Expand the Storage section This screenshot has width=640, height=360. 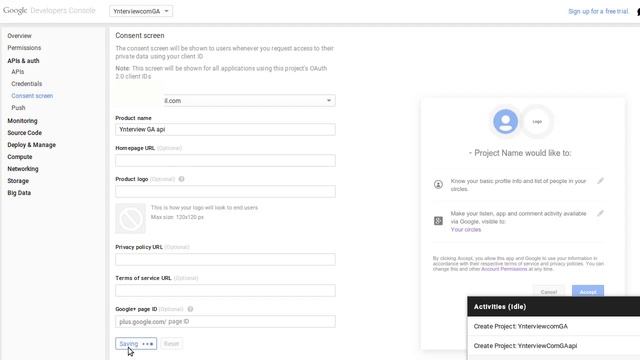click(18, 181)
